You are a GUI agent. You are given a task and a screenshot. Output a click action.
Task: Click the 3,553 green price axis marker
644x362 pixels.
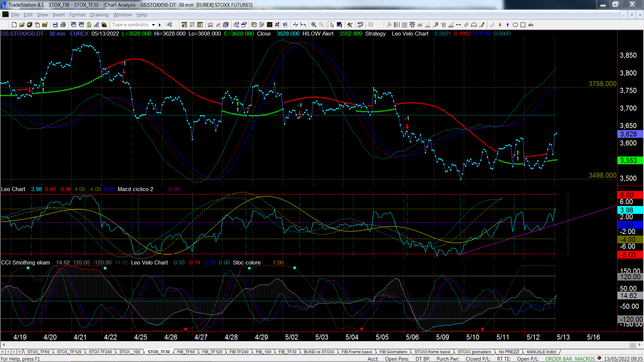(630, 161)
